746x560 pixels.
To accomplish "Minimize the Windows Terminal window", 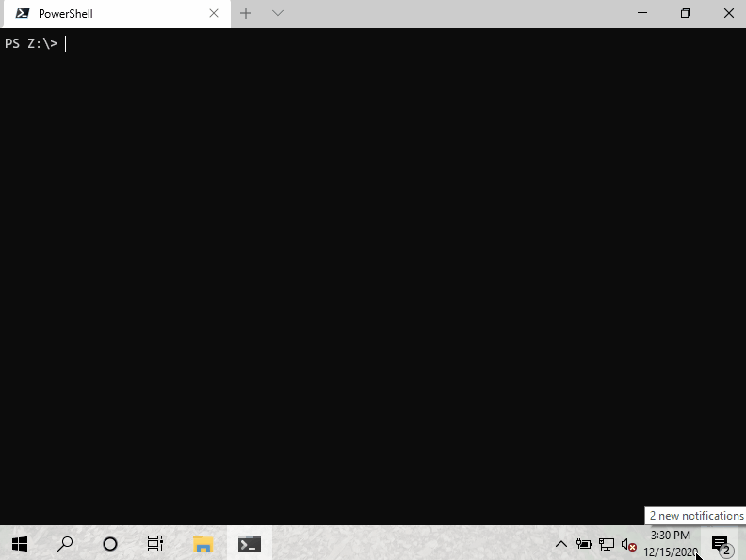I will click(x=642, y=13).
